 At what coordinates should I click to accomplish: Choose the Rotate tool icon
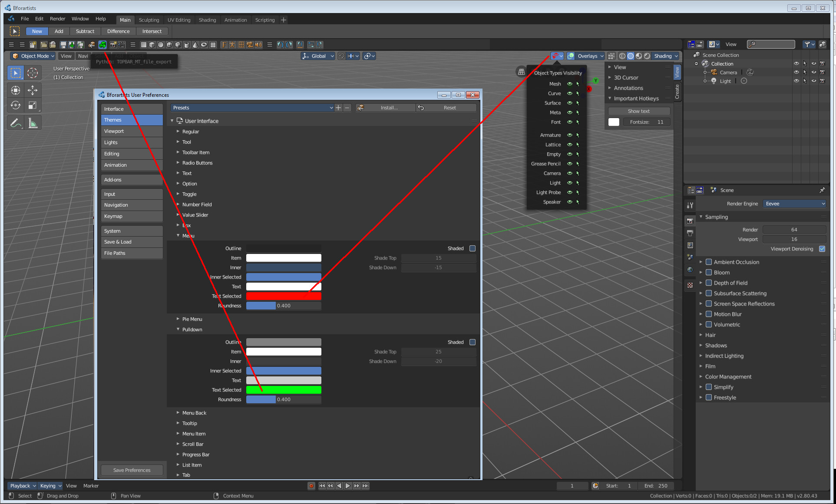point(16,105)
